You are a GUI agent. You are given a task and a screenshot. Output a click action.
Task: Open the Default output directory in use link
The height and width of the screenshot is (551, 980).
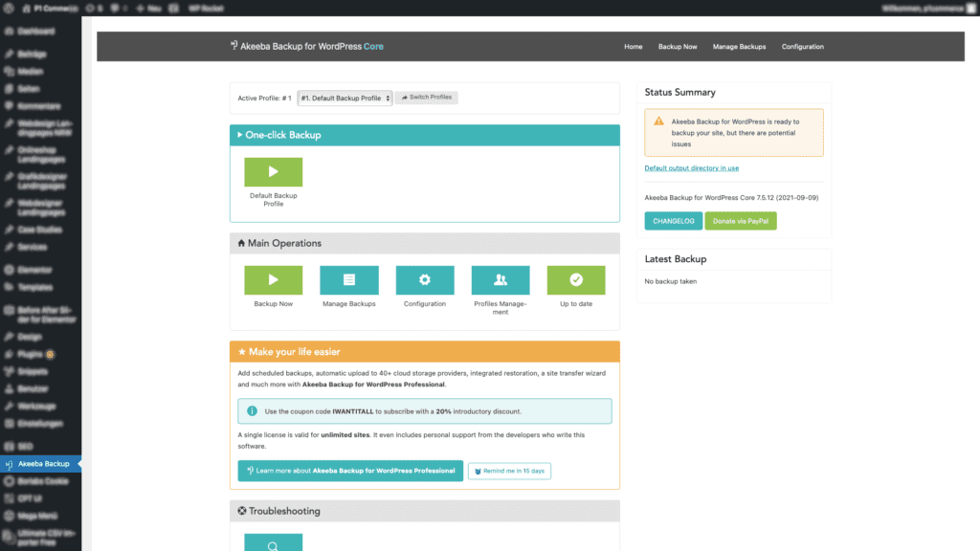pyautogui.click(x=691, y=168)
